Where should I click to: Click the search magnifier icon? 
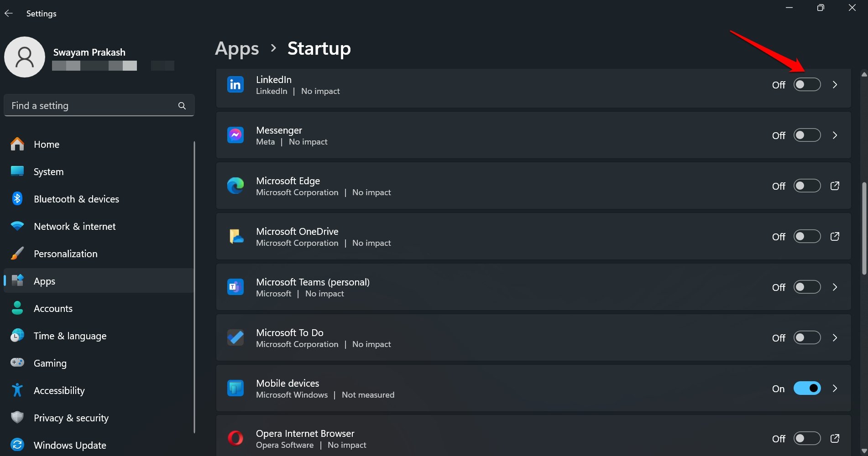point(182,106)
